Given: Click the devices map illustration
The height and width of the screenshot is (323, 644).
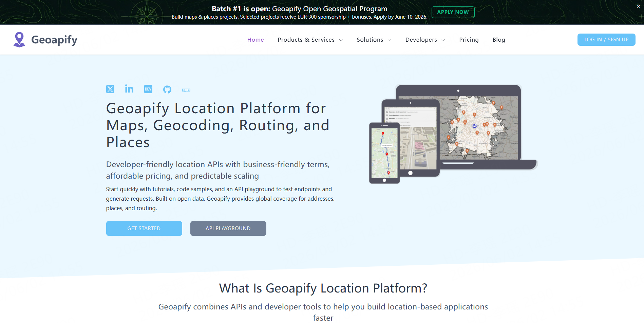Looking at the screenshot, I should pos(453,134).
